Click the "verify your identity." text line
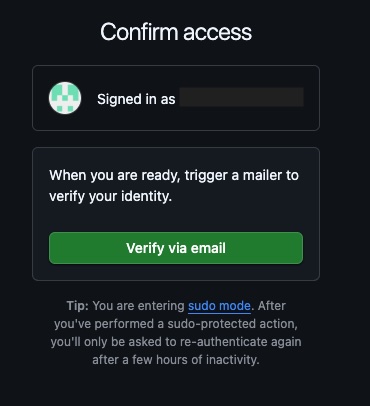This screenshot has height=406, width=370. point(111,196)
